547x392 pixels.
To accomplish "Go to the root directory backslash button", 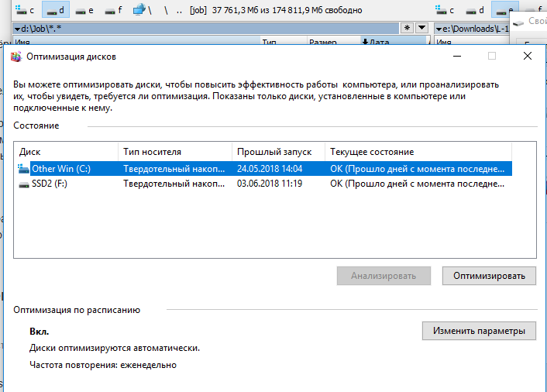I will point(166,10).
